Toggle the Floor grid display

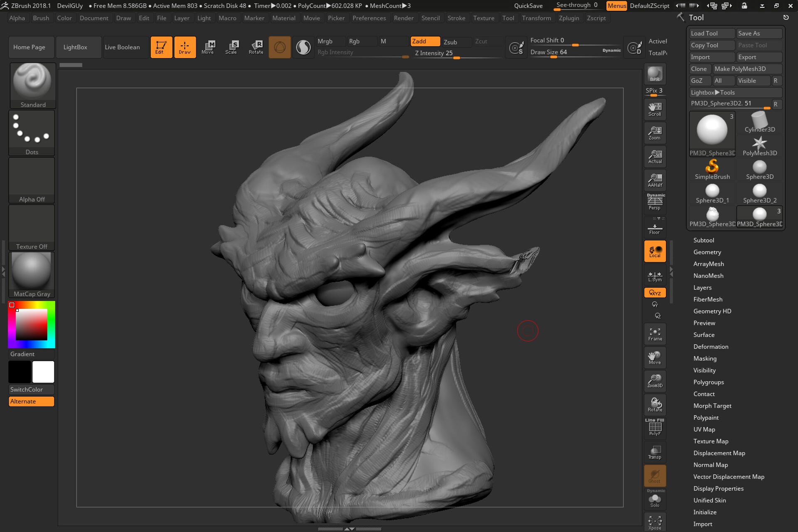click(x=655, y=227)
